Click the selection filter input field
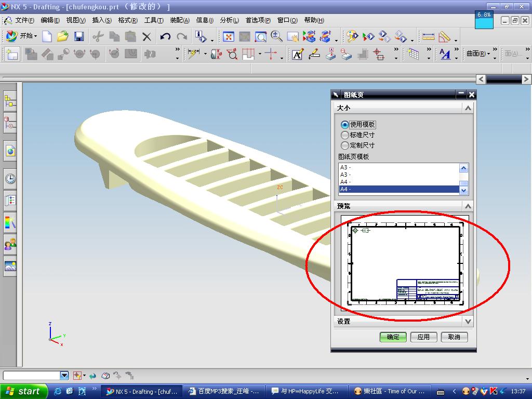This screenshot has width=532, height=399. click(x=32, y=375)
